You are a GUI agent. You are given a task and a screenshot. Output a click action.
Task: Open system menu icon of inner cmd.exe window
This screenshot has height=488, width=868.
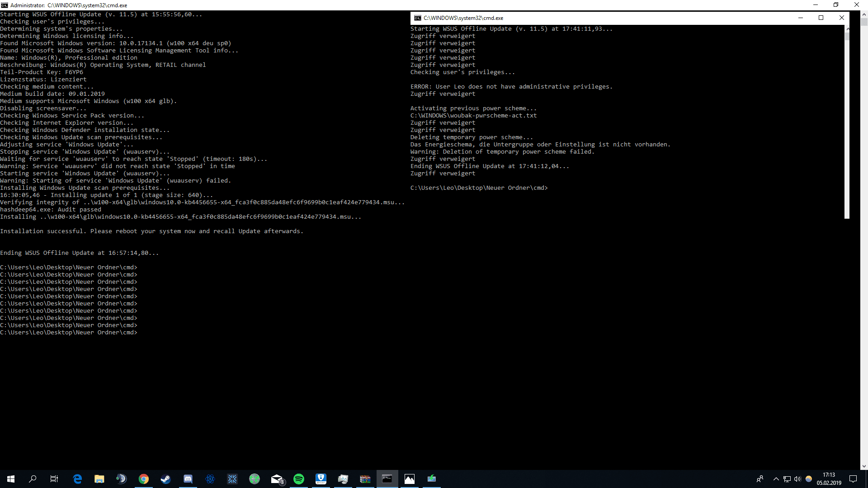click(x=418, y=18)
